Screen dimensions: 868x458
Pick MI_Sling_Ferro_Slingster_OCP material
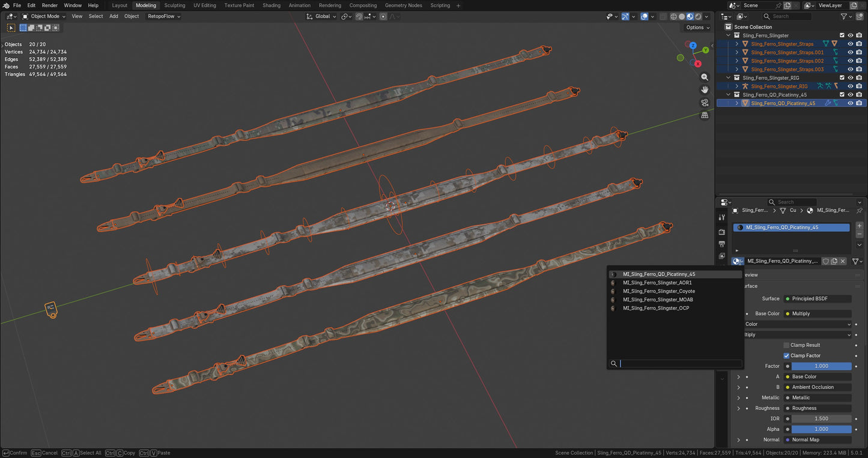pos(675,308)
